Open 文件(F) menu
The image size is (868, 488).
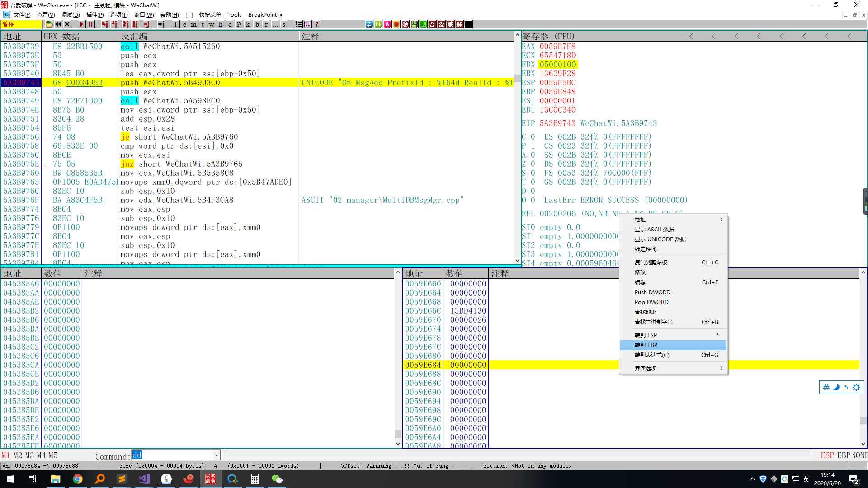click(x=22, y=14)
